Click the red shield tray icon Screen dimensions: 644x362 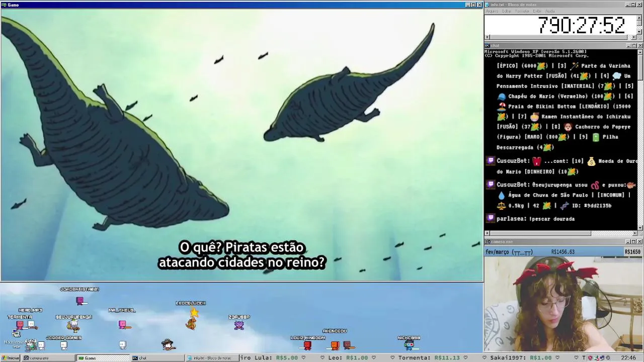tap(590, 358)
